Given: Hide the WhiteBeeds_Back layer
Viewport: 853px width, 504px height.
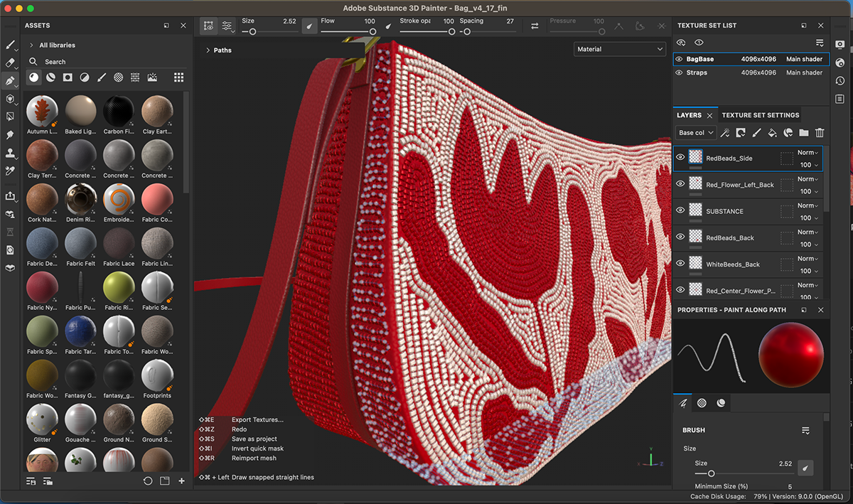Looking at the screenshot, I should point(680,264).
